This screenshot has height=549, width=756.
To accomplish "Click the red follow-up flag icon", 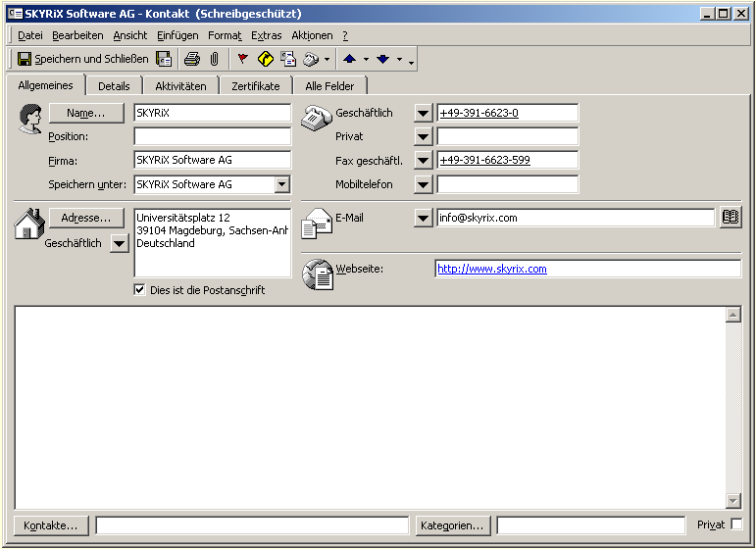I will (x=242, y=59).
